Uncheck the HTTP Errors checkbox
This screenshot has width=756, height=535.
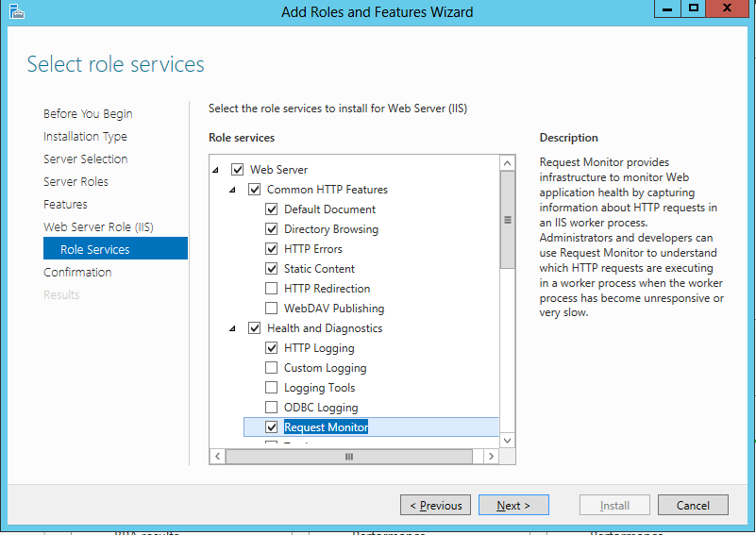click(272, 249)
